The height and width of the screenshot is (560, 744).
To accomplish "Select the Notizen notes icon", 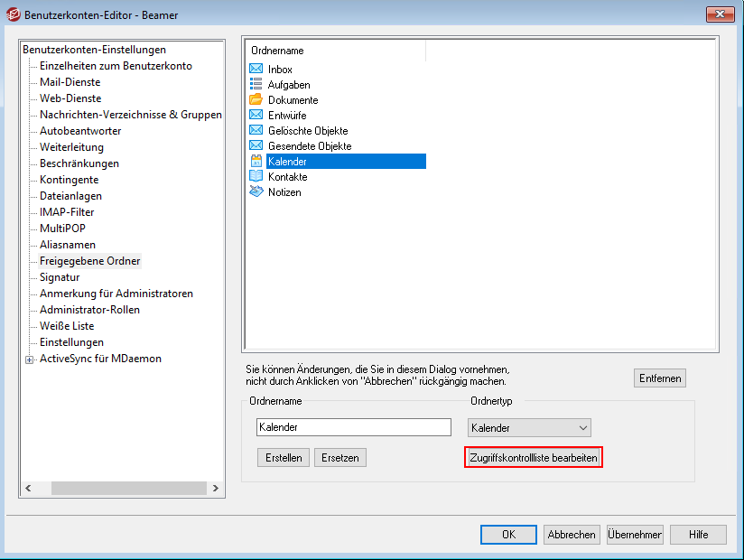I will click(256, 192).
